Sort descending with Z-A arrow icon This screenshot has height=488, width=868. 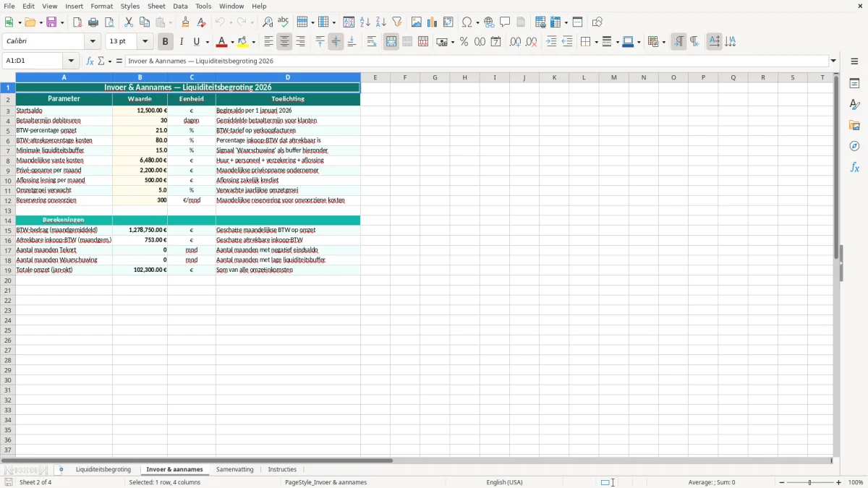(381, 22)
